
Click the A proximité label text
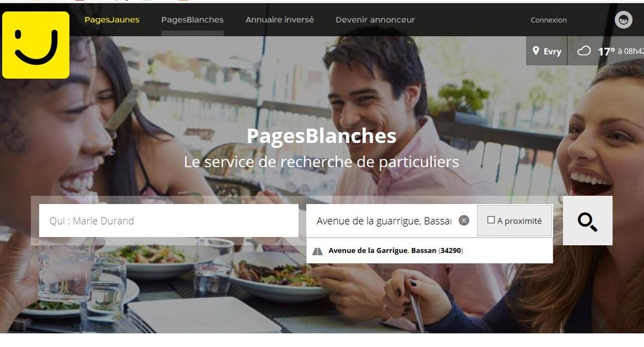[519, 221]
